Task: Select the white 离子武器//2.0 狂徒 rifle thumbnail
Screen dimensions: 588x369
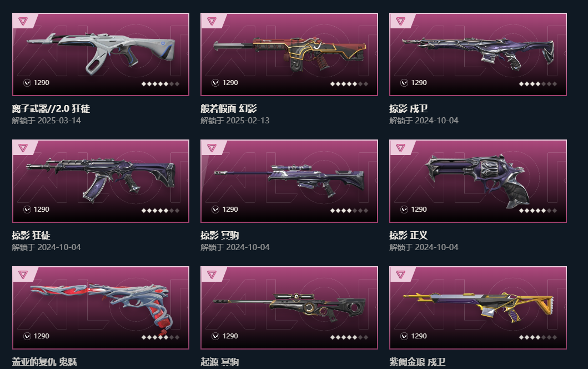Action: (x=100, y=53)
